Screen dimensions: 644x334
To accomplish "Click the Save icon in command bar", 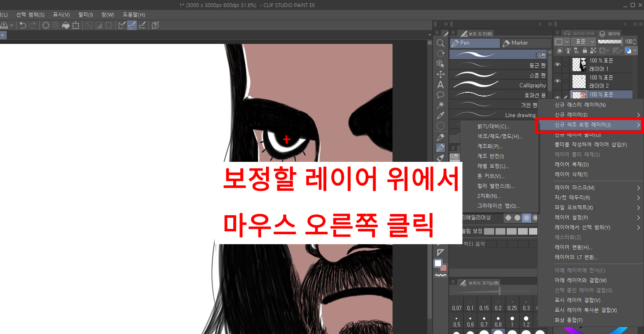I will (x=4, y=26).
